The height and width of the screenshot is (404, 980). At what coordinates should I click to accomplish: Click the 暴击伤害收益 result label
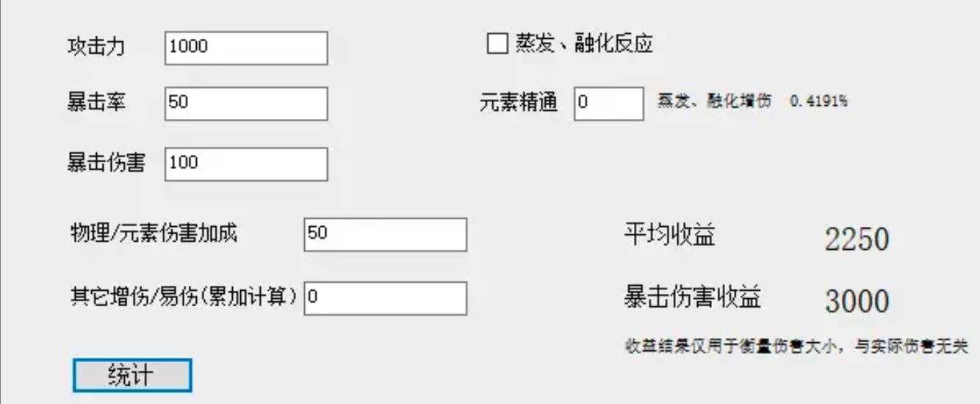coord(692,297)
